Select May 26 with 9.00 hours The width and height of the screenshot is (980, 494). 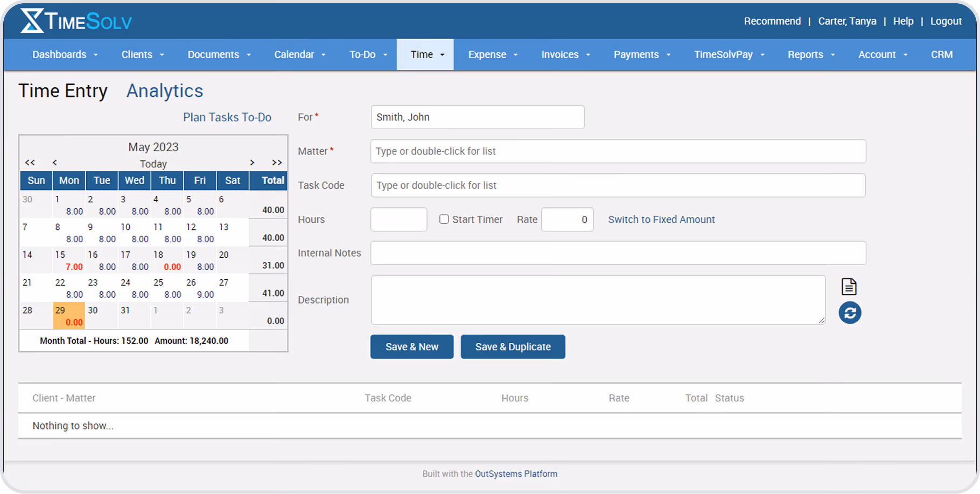200,288
